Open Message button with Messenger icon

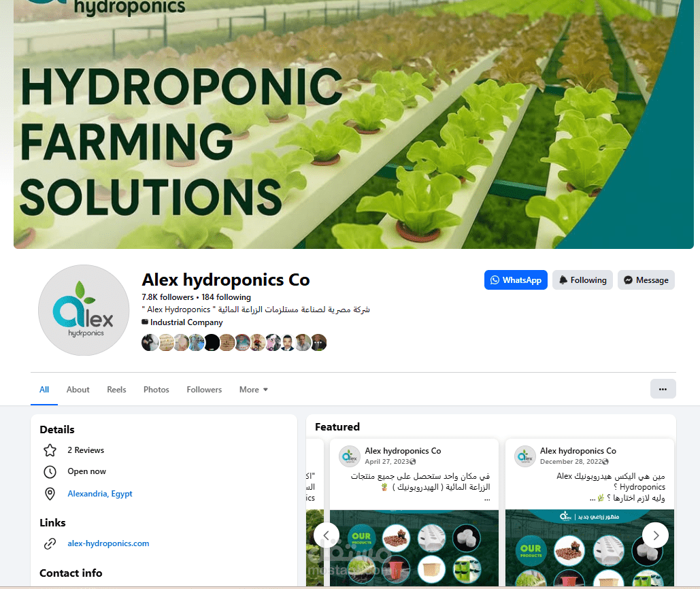coord(646,280)
